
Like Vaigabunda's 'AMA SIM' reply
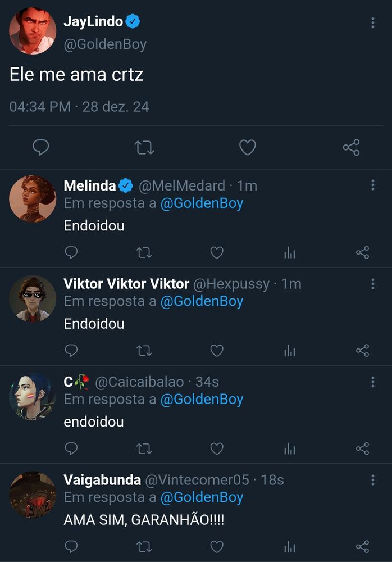pos(216,546)
